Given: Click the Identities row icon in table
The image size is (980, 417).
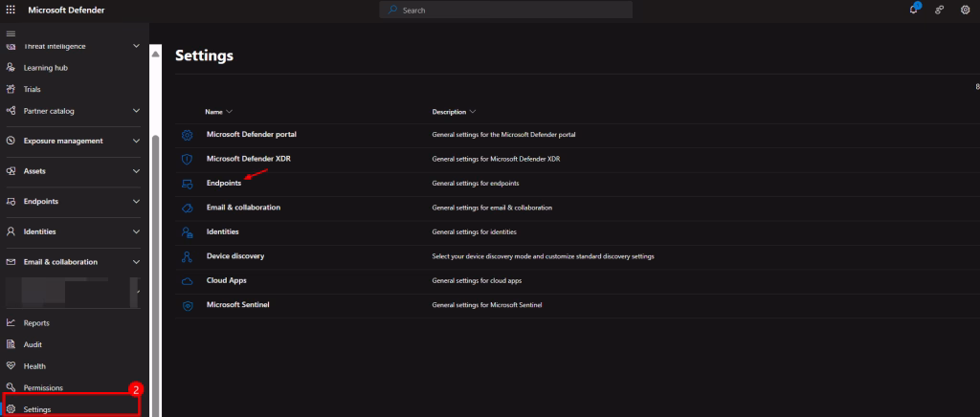Looking at the screenshot, I should pyautogui.click(x=187, y=232).
